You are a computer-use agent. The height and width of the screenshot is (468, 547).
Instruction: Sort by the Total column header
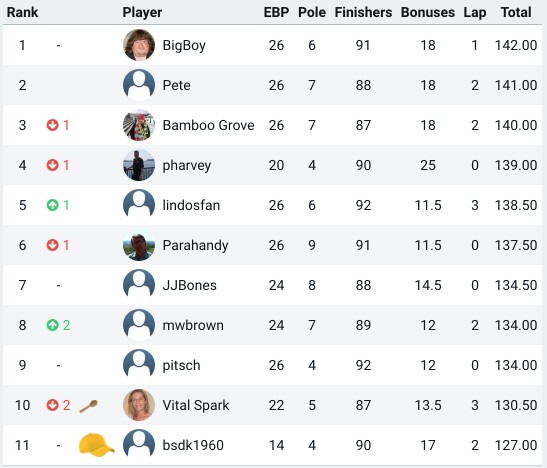pos(516,13)
